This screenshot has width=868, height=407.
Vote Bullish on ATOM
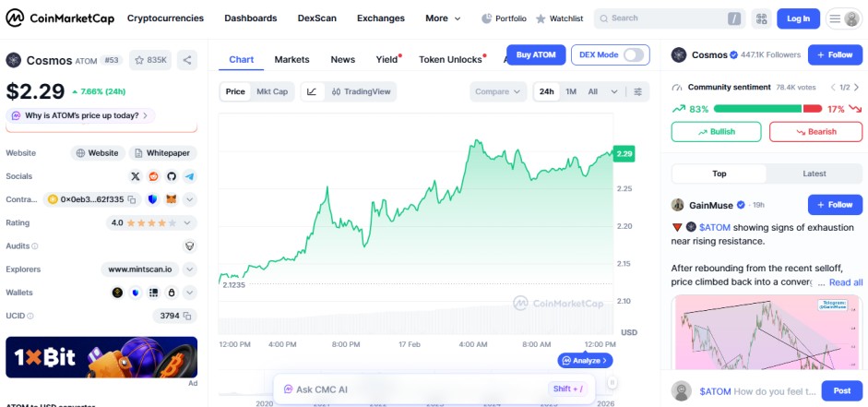717,132
